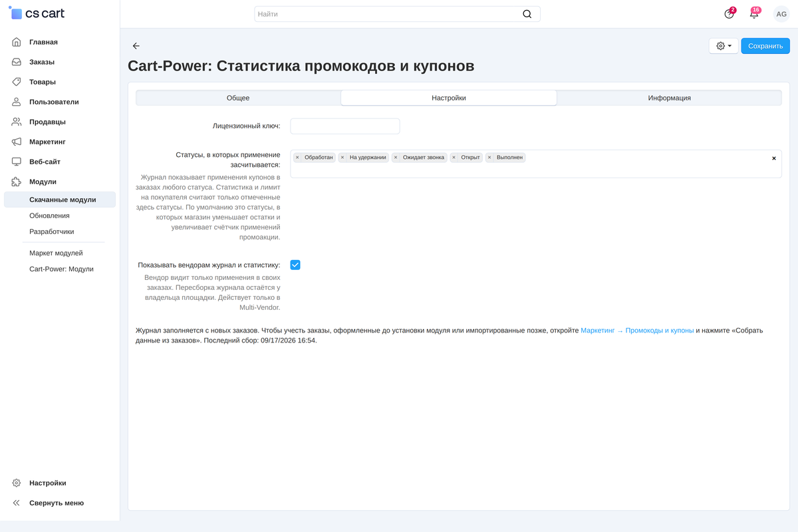The height and width of the screenshot is (532, 798).
Task: Click the Заказы inbox icon
Action: (x=17, y=62)
